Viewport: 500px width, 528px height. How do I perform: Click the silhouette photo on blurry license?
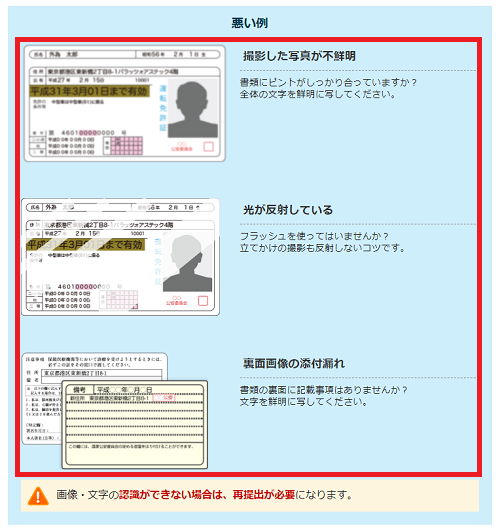click(x=193, y=108)
